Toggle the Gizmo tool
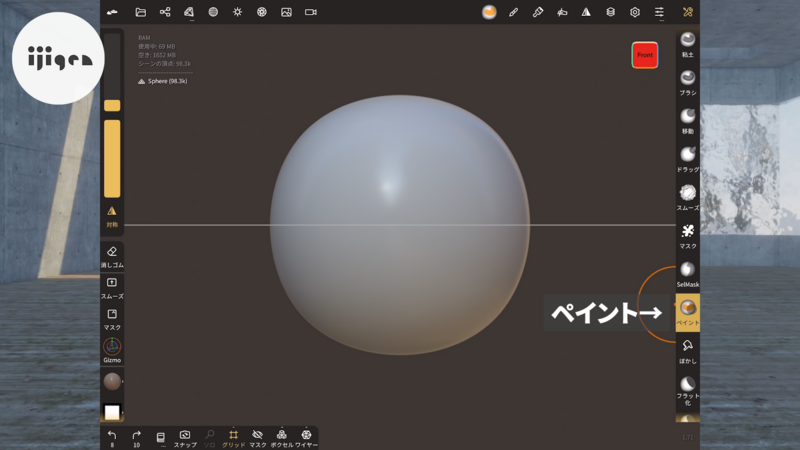This screenshot has height=450, width=800. 112,350
